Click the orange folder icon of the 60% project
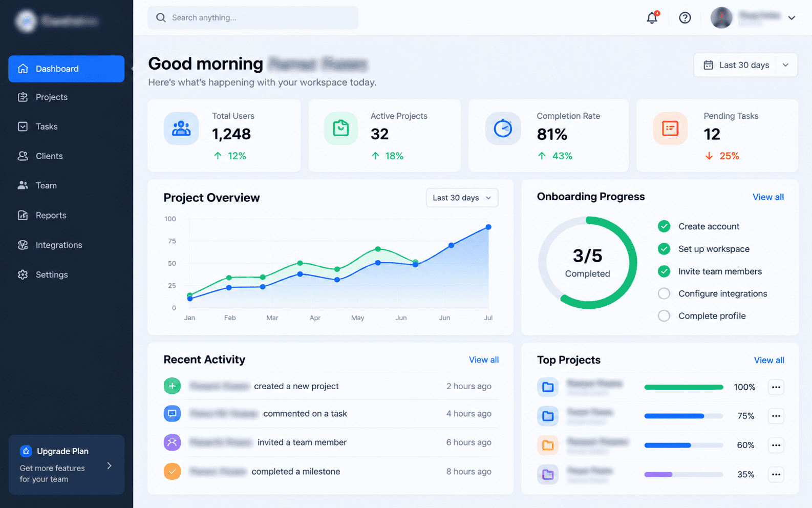The height and width of the screenshot is (508, 812). [x=548, y=445]
